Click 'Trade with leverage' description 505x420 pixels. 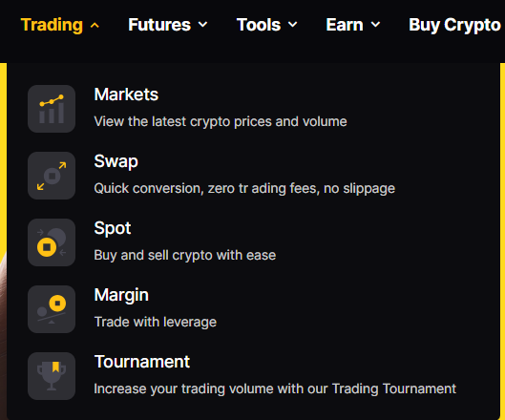[x=156, y=322]
